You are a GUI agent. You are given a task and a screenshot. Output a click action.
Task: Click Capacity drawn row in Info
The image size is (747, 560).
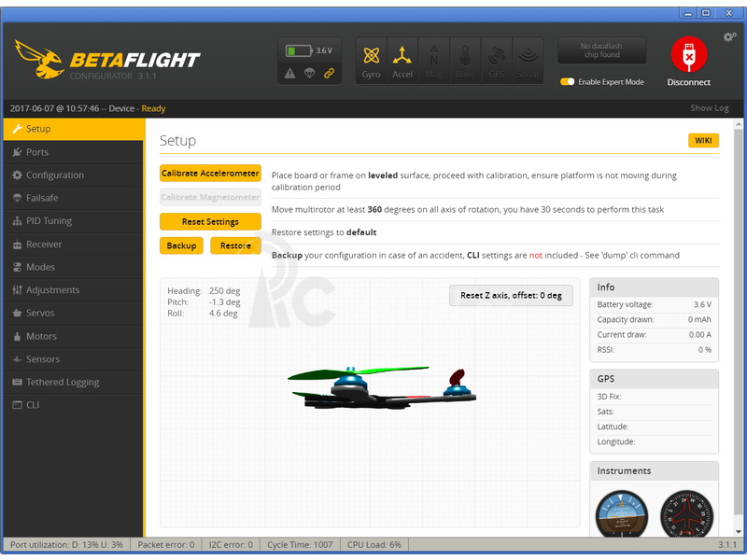(x=655, y=319)
